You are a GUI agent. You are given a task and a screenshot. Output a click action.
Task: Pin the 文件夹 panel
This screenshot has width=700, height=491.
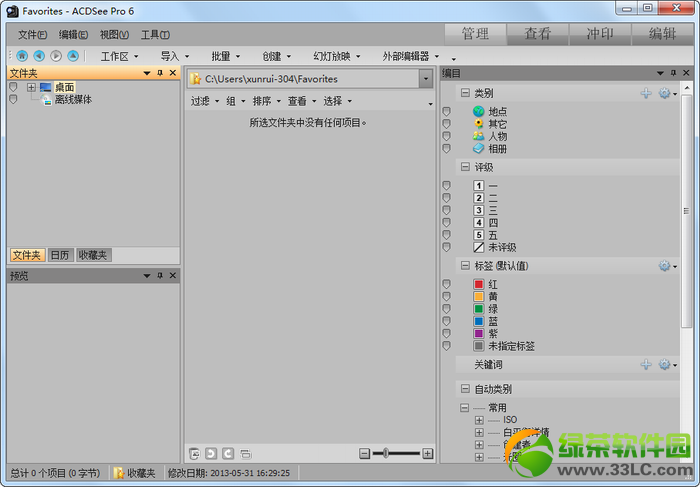click(x=160, y=73)
